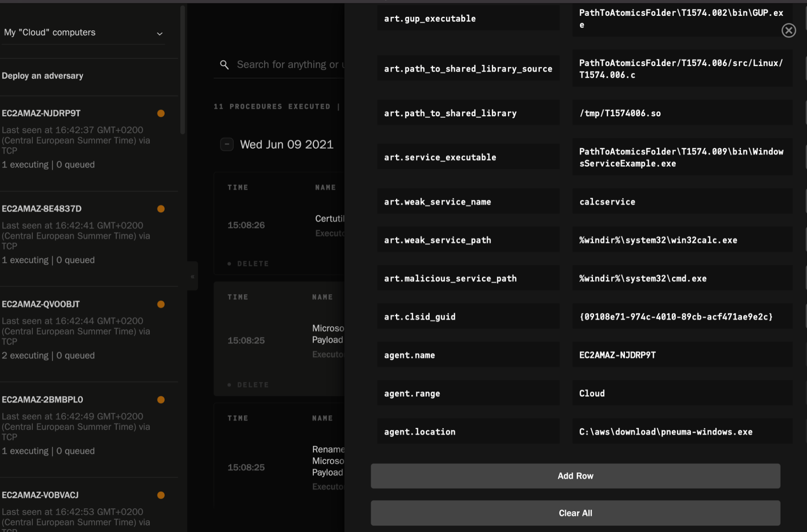Image resolution: width=807 pixels, height=532 pixels.
Task: Click the 15:08:26 time entry
Action: click(246, 225)
